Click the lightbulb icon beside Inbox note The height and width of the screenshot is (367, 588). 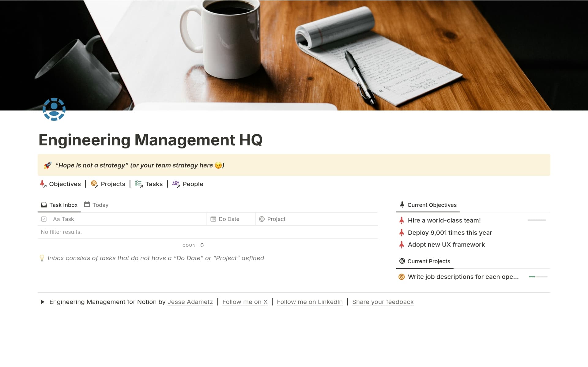coord(42,258)
